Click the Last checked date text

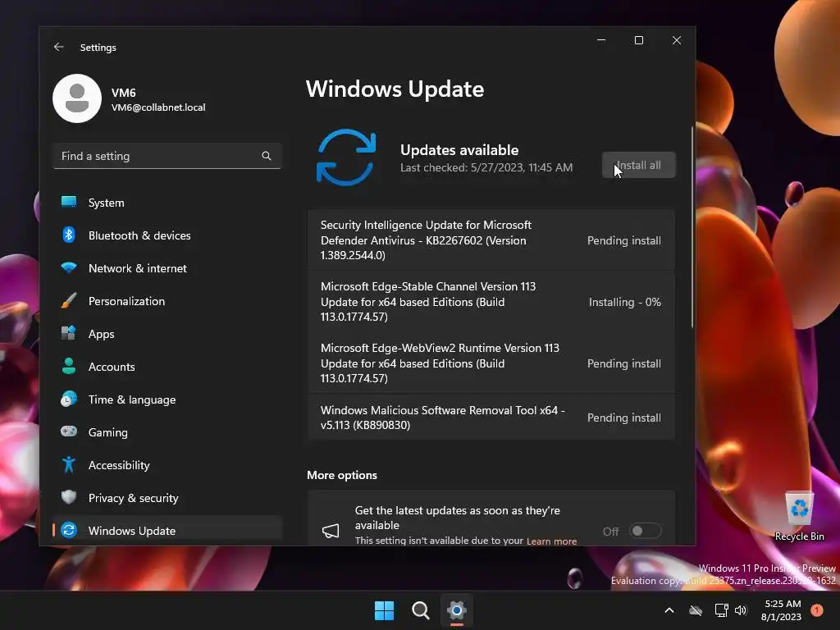[x=486, y=167]
